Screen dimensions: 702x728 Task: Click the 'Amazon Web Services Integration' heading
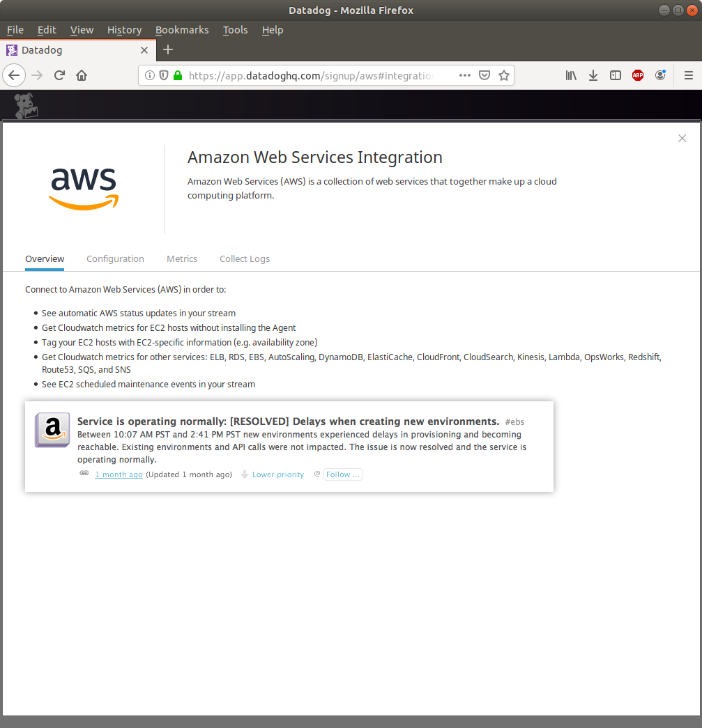point(315,157)
